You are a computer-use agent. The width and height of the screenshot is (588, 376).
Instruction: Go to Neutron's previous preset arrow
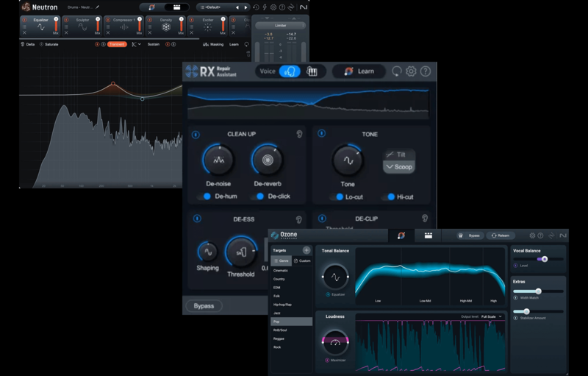pyautogui.click(x=237, y=7)
